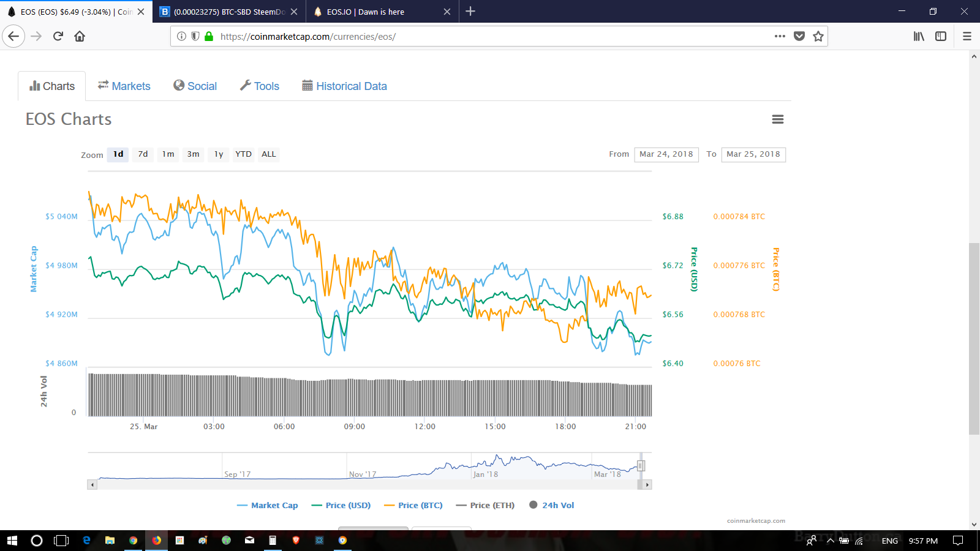
Task: Switch ENG input language in tray
Action: click(x=890, y=541)
